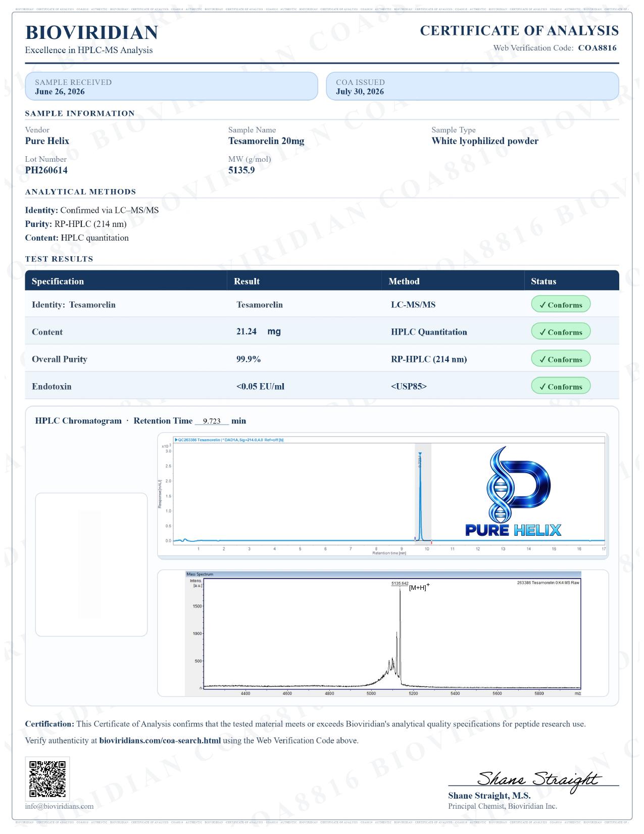The height and width of the screenshot is (834, 644).
Task: Click the Content: HPLC quantitation line
Action: pyautogui.click(x=77, y=238)
